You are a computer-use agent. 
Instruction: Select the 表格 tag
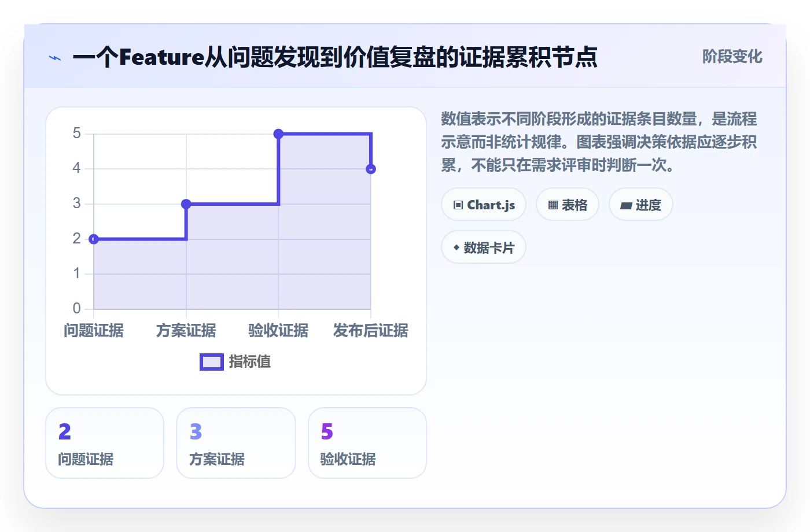coord(568,205)
